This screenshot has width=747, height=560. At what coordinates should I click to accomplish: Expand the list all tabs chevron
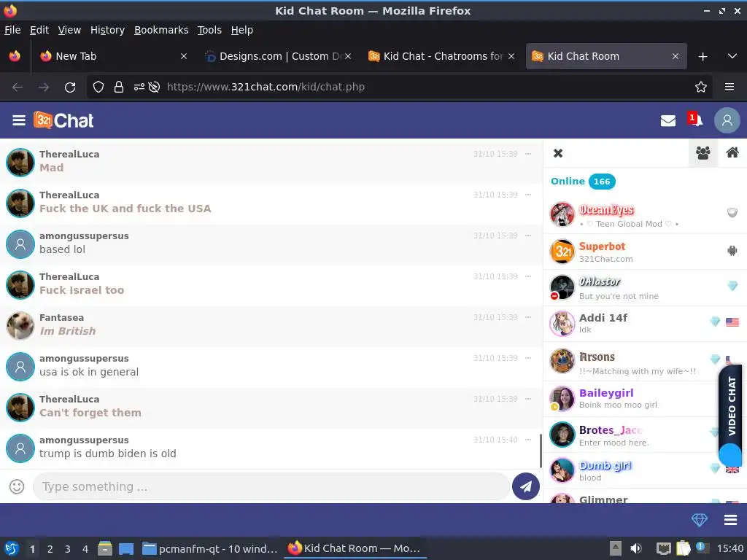pyautogui.click(x=732, y=56)
